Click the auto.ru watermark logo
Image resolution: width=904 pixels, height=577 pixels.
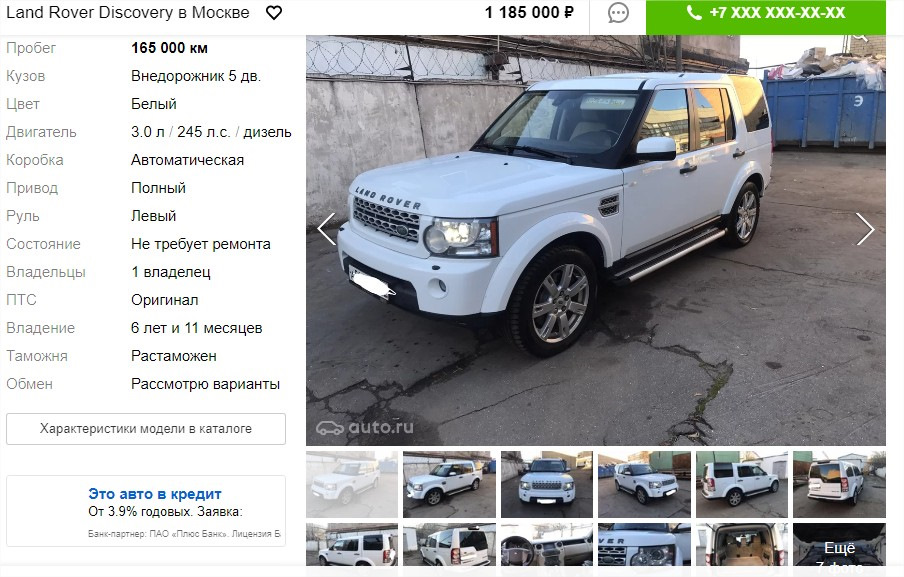tap(365, 428)
